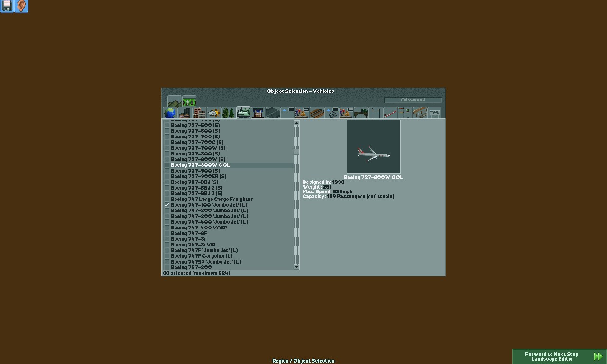Click the vehicle list scrollbar thumb
The width and height of the screenshot is (607, 364).
[x=296, y=152]
